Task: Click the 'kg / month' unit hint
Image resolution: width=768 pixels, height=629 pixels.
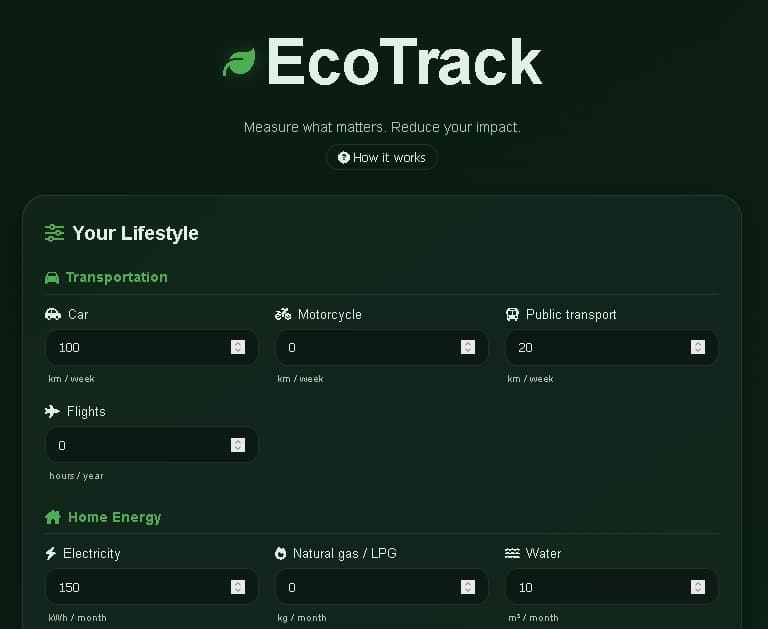Action: (302, 618)
